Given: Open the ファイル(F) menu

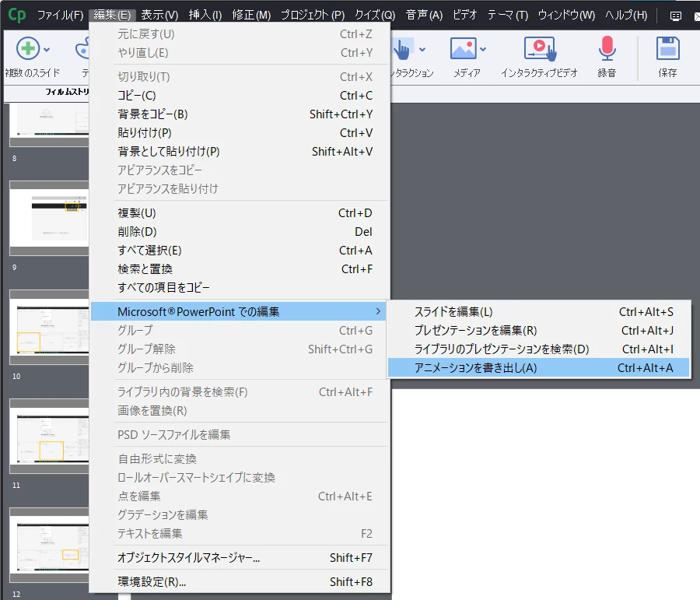Looking at the screenshot, I should pyautogui.click(x=60, y=16).
